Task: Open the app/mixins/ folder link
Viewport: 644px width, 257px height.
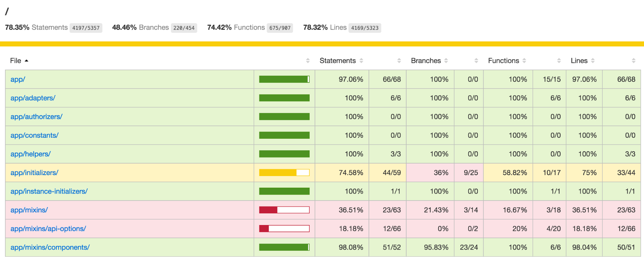Action: pyautogui.click(x=29, y=210)
